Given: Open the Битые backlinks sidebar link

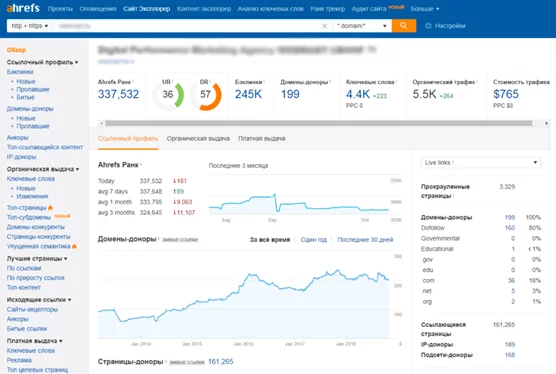Looking at the screenshot, I should [x=26, y=97].
